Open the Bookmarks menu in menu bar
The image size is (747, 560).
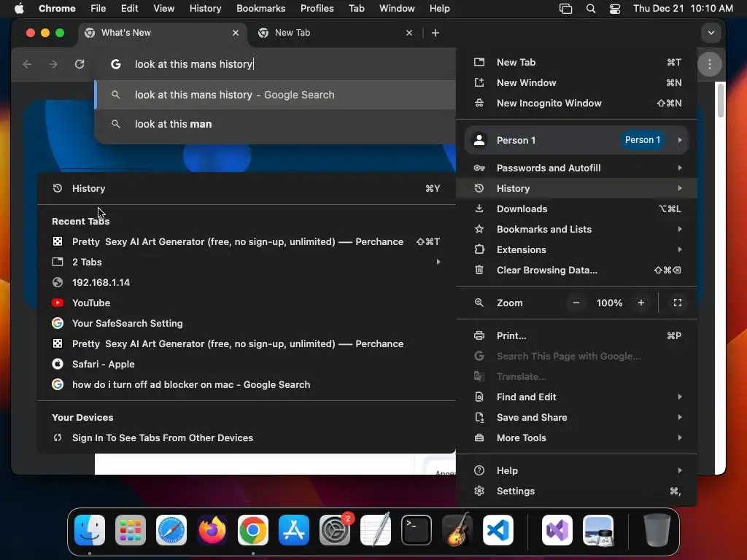pyautogui.click(x=260, y=9)
